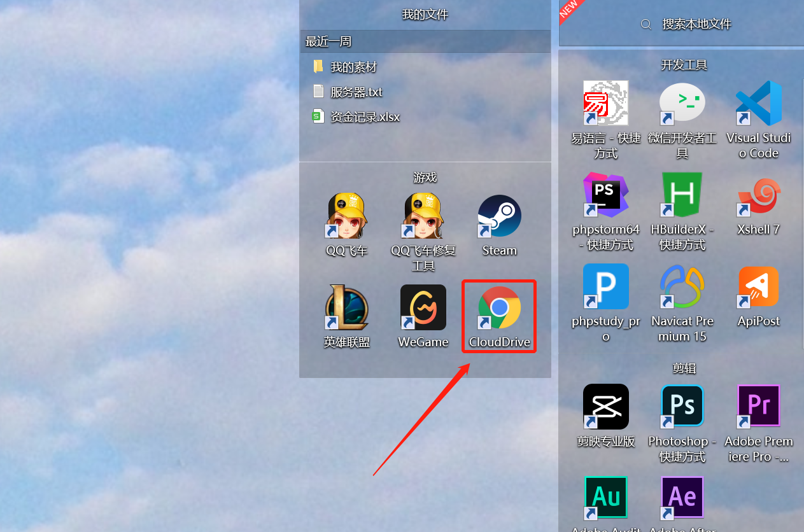Click the magnifier search icon
804x532 pixels.
[x=646, y=24]
